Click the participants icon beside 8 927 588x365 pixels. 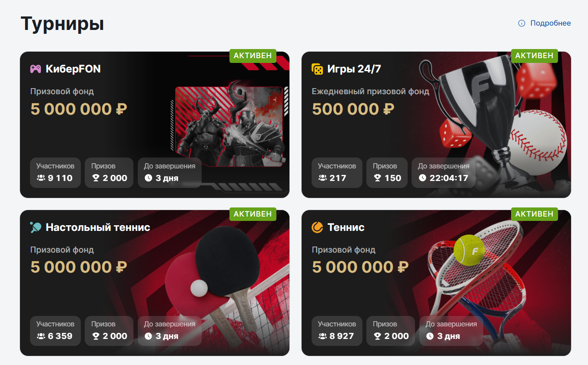(x=322, y=336)
